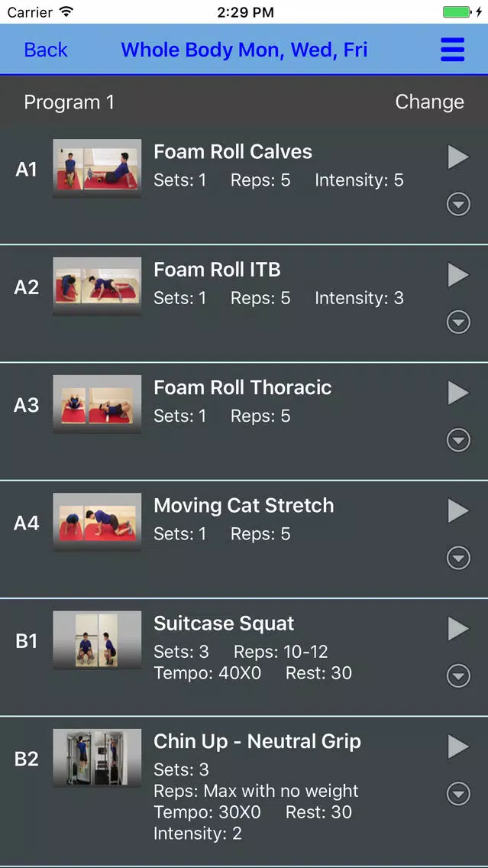Play the Chin Up Neutral Grip video
This screenshot has height=868, width=488.
[458, 747]
